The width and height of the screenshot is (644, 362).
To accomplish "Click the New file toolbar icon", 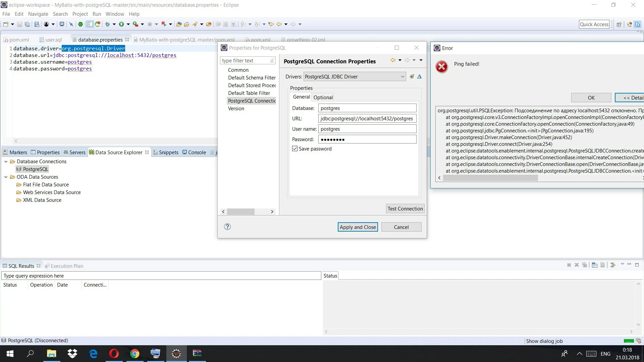I will pos(6,24).
